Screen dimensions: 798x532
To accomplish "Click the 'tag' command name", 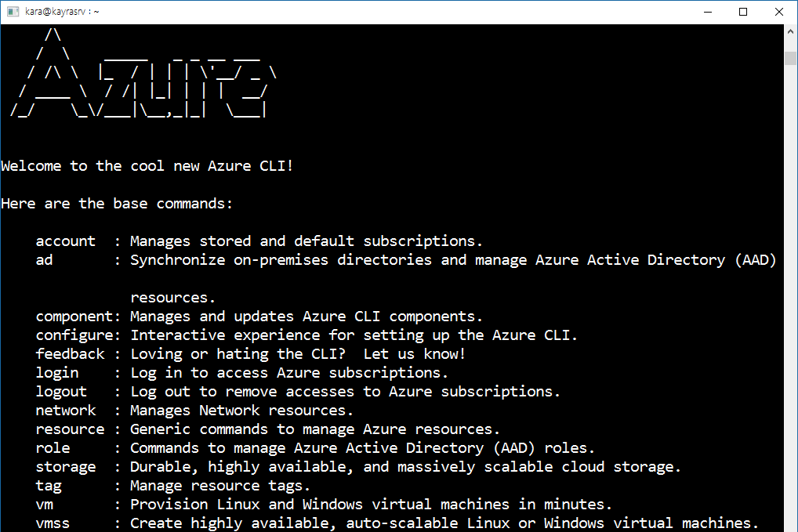I will pyautogui.click(x=49, y=486).
